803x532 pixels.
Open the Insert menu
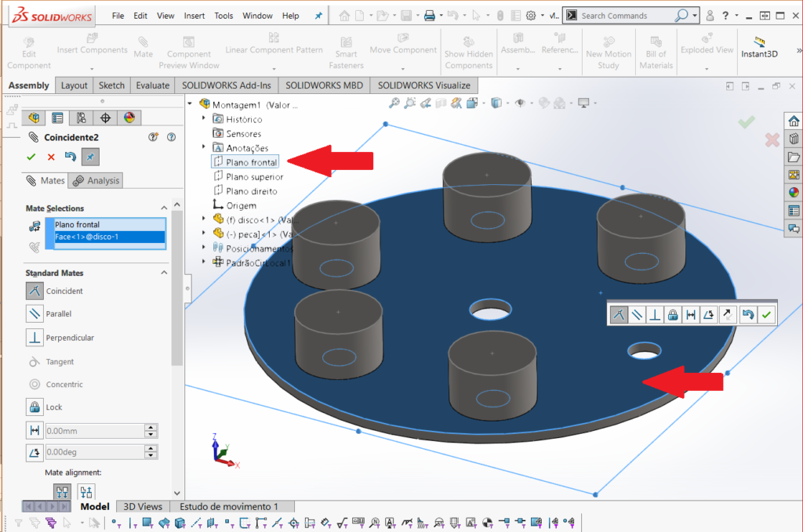click(x=194, y=16)
